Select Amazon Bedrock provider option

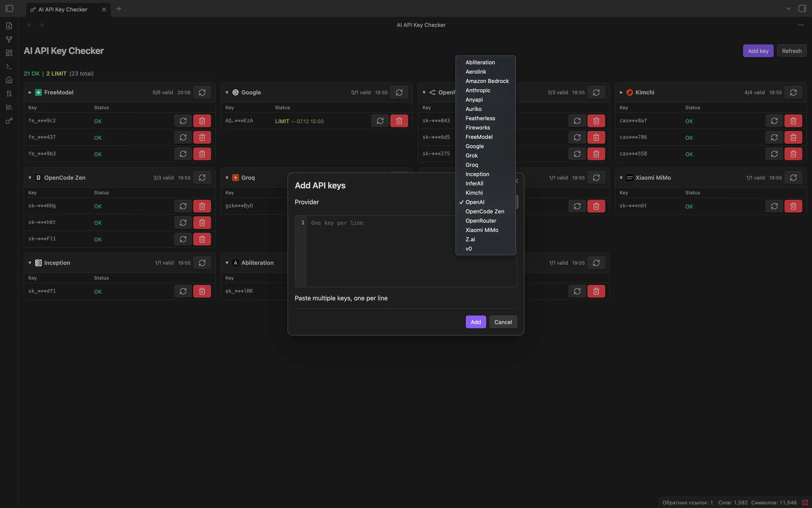(x=485, y=81)
